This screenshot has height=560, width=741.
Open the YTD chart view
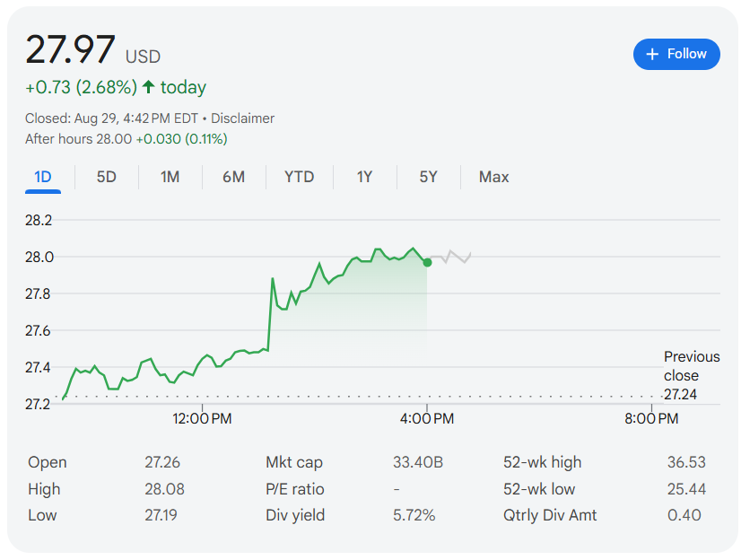299,177
